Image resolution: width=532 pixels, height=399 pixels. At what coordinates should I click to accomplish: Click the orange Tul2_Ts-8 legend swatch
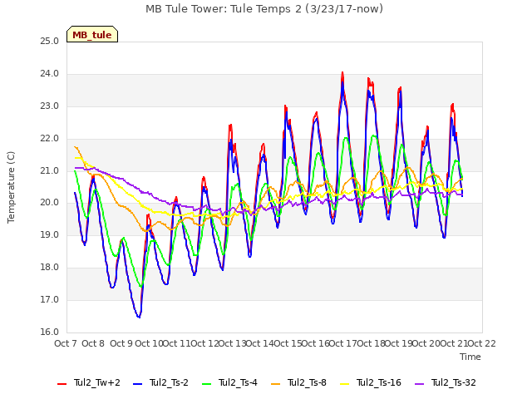coord(275,384)
